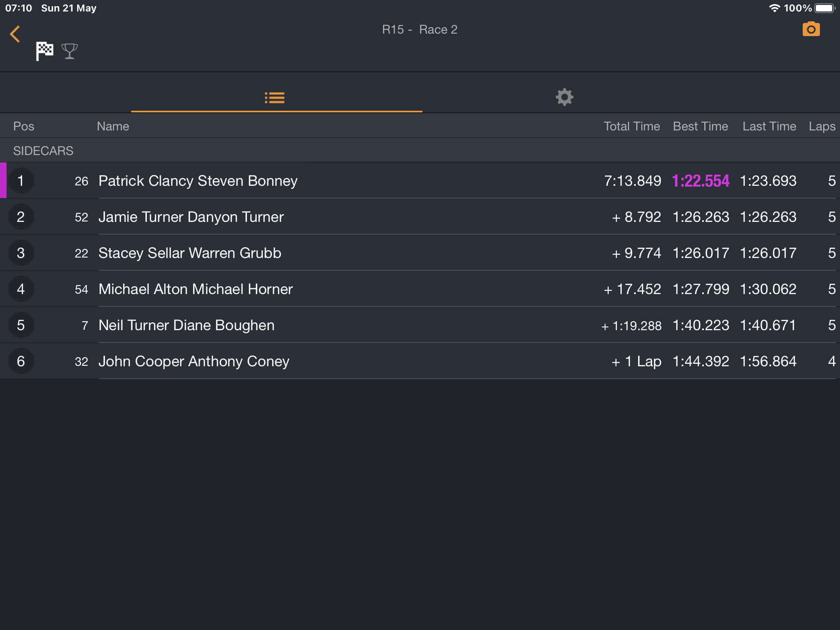Screen dimensions: 840x630
Task: Tap position badge 1
Action: point(21,181)
